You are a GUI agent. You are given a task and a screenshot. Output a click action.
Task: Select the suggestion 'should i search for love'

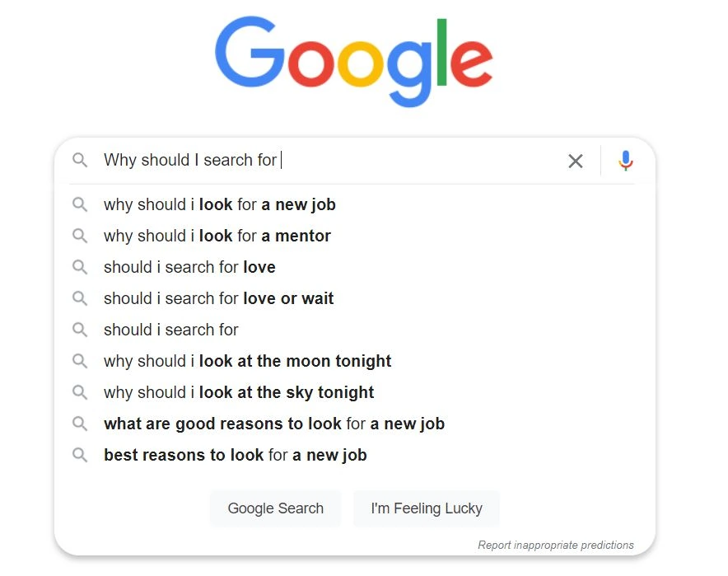[x=189, y=267]
